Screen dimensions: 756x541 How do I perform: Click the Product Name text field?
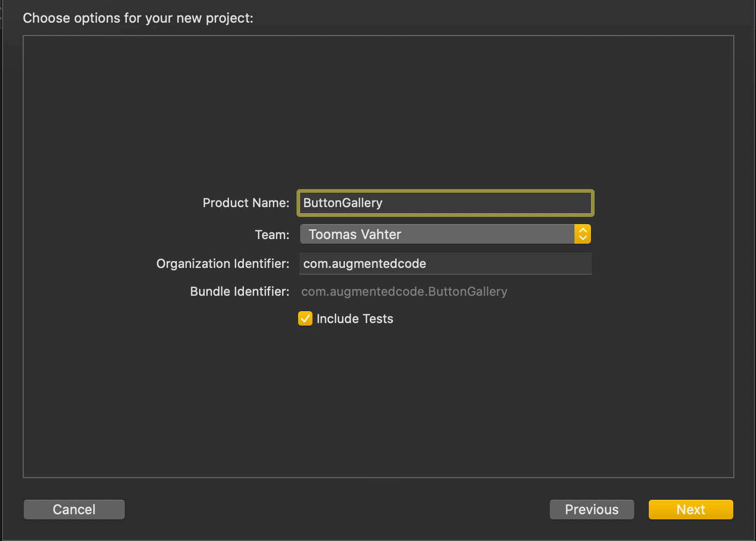(x=445, y=203)
